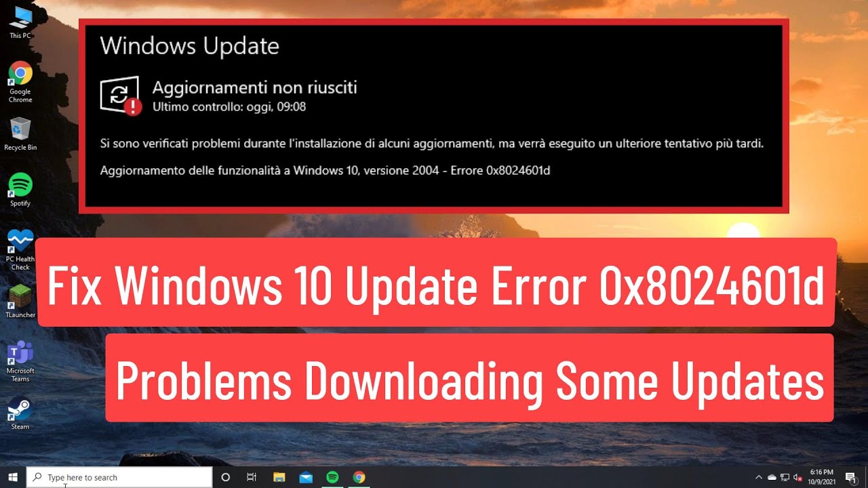Select the Microsoft Teams desktop shortcut

coord(20,361)
